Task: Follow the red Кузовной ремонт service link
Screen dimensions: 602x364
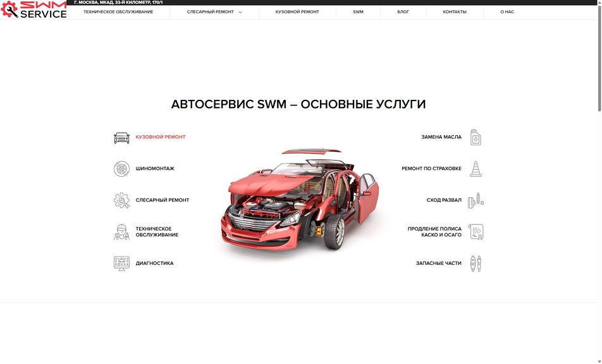Action: (x=161, y=137)
